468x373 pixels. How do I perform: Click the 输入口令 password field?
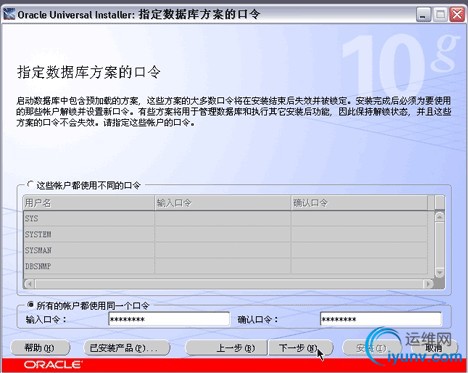pos(169,319)
